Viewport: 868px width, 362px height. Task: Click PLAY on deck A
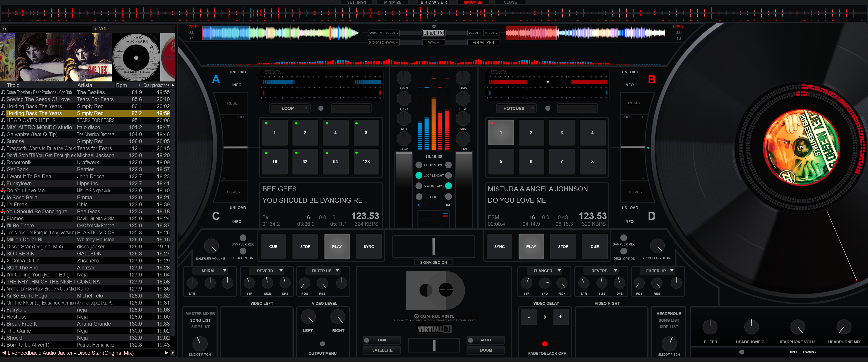pyautogui.click(x=337, y=247)
